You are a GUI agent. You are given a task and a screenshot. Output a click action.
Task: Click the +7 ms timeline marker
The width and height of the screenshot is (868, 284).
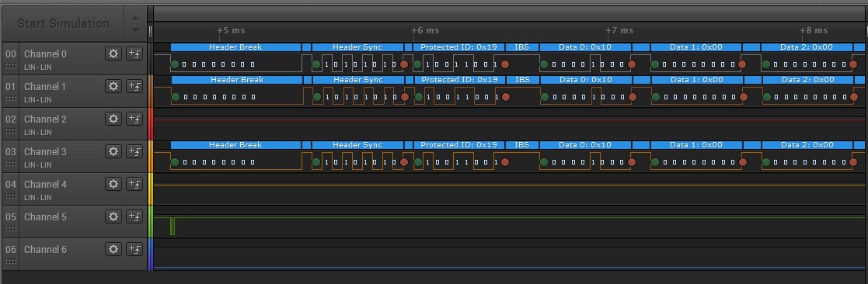point(619,30)
